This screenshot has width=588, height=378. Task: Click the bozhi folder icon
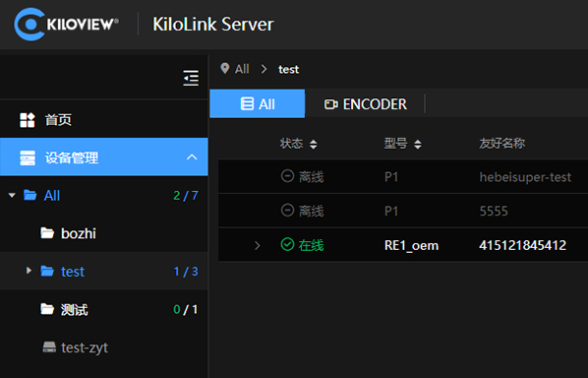coord(47,233)
